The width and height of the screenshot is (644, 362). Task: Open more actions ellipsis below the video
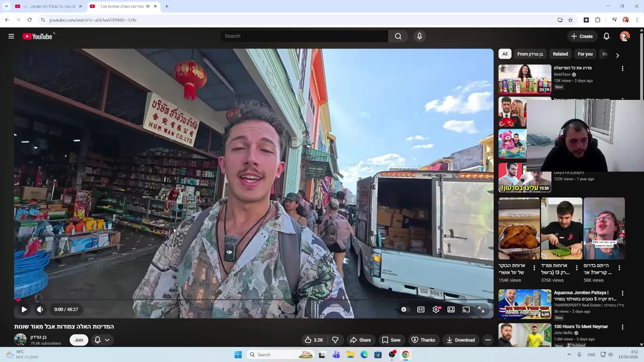(488, 340)
